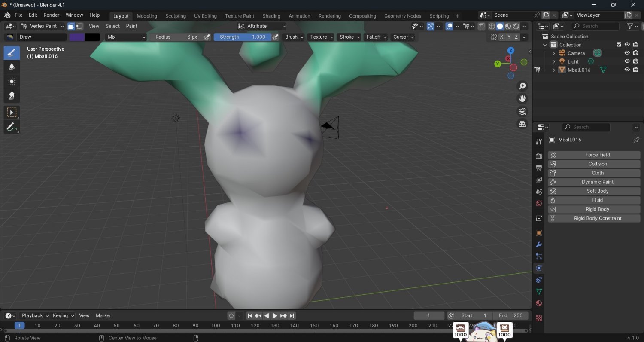Open the Vertex Paint mode dropdown
The width and height of the screenshot is (644, 342).
click(x=43, y=26)
